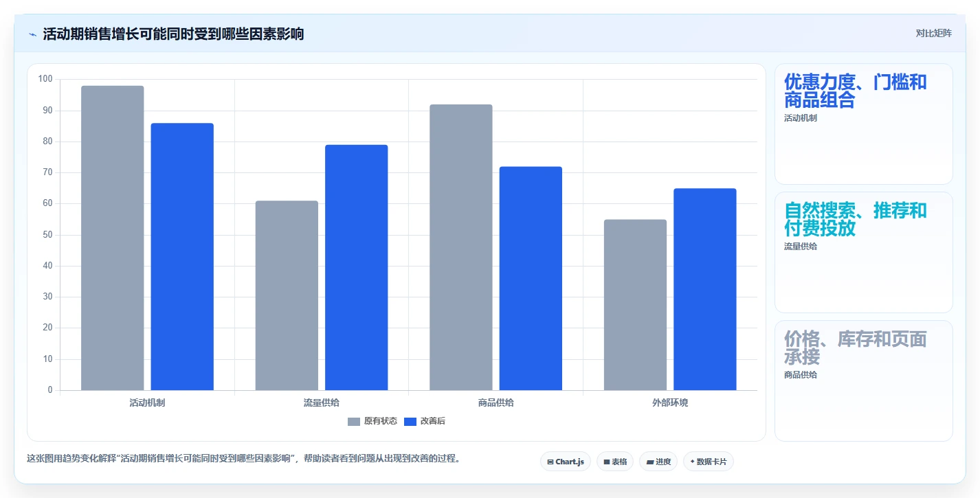Click the 流量供给 x-axis label

tap(322, 403)
